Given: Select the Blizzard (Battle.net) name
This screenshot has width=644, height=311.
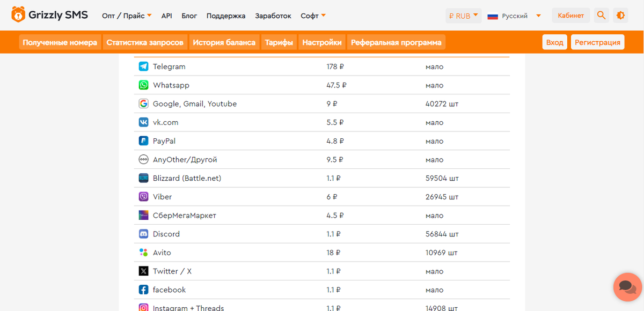Looking at the screenshot, I should pyautogui.click(x=187, y=178).
